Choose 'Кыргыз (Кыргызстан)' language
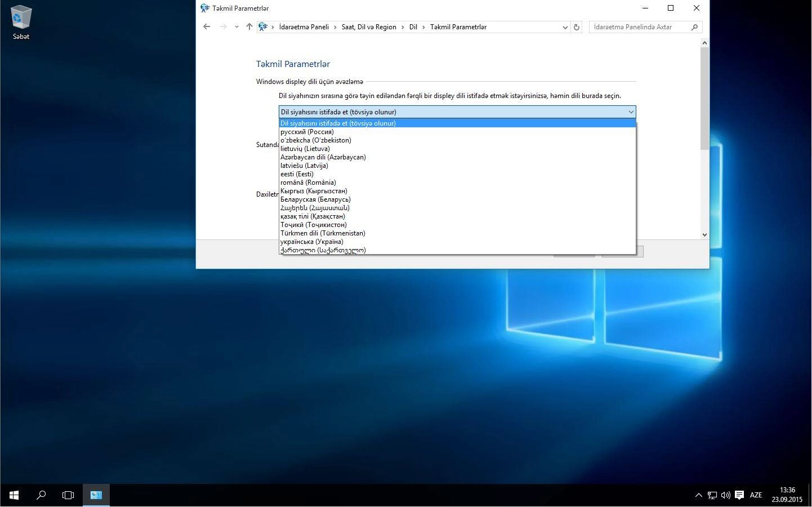The width and height of the screenshot is (812, 507). click(x=457, y=191)
